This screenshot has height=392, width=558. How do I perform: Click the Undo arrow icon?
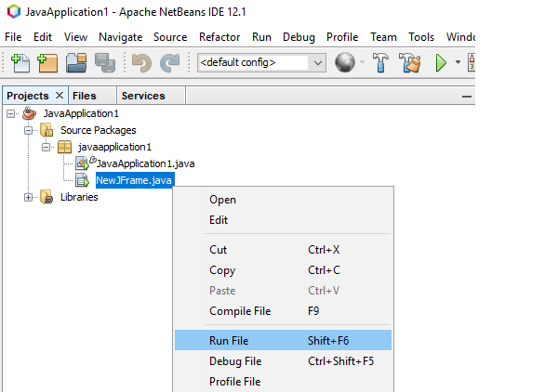[x=141, y=63]
